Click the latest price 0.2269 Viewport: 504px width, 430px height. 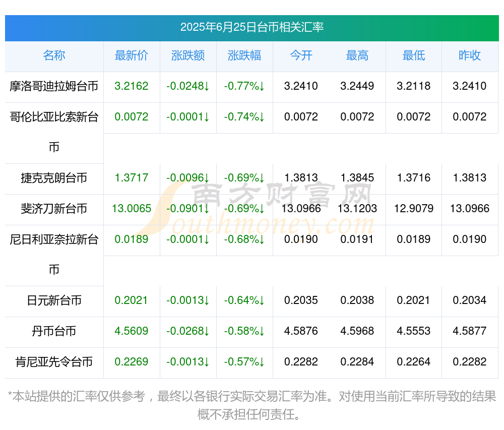coord(132,362)
